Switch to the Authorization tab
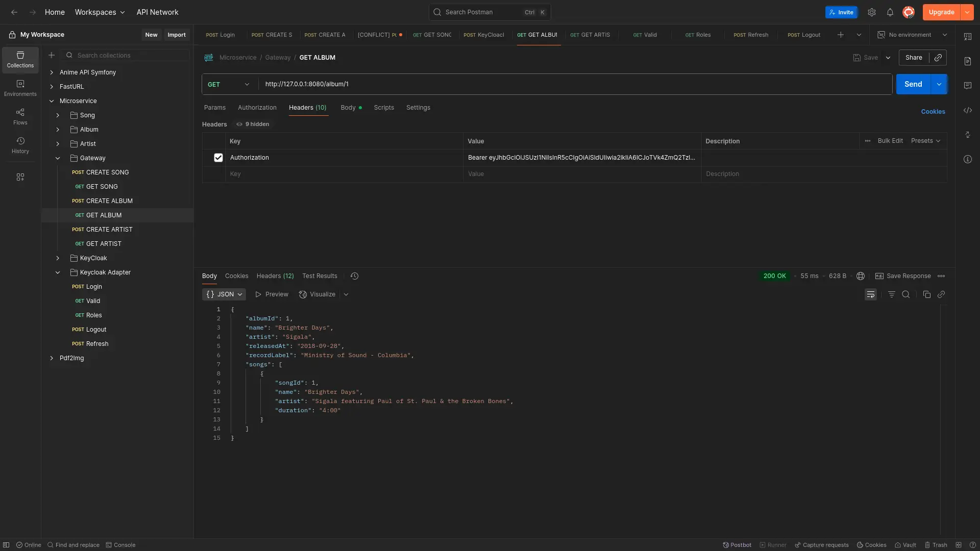 point(257,108)
